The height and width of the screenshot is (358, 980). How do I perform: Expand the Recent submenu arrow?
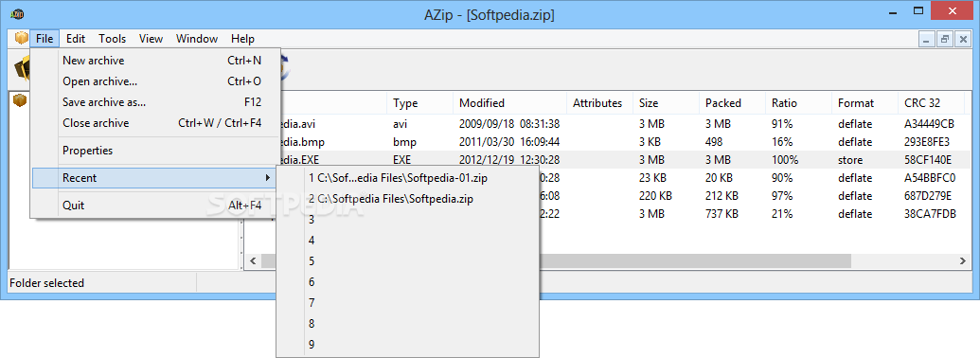268,178
